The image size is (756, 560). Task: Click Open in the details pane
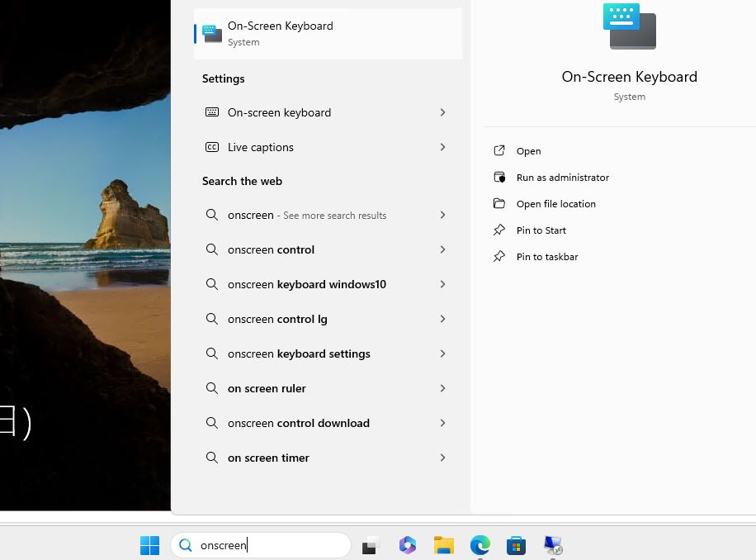point(528,151)
